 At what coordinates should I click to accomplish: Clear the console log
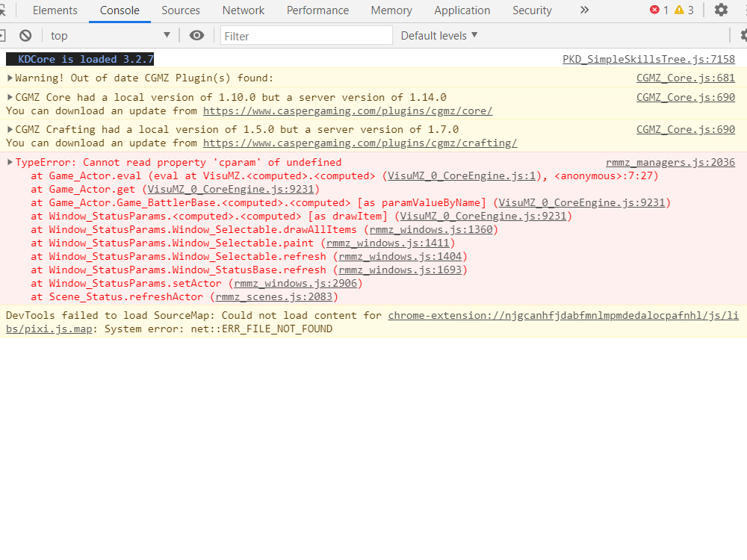pos(25,36)
